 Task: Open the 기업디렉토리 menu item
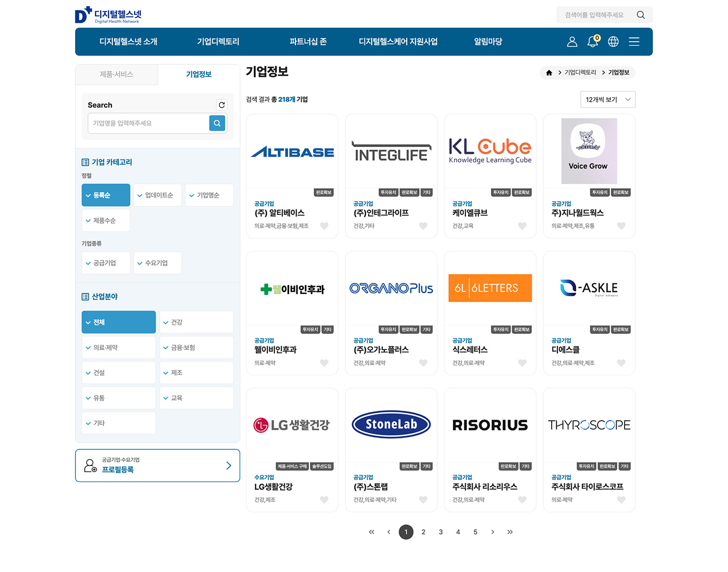[218, 42]
